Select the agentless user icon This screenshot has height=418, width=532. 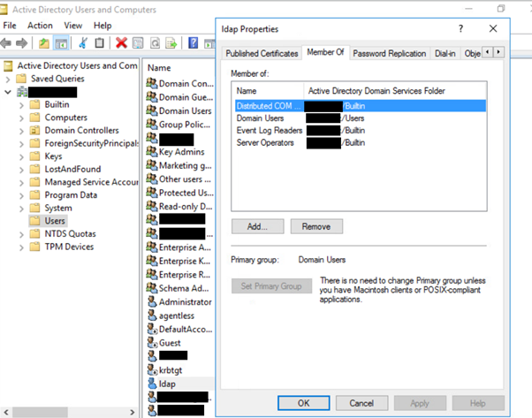click(152, 315)
